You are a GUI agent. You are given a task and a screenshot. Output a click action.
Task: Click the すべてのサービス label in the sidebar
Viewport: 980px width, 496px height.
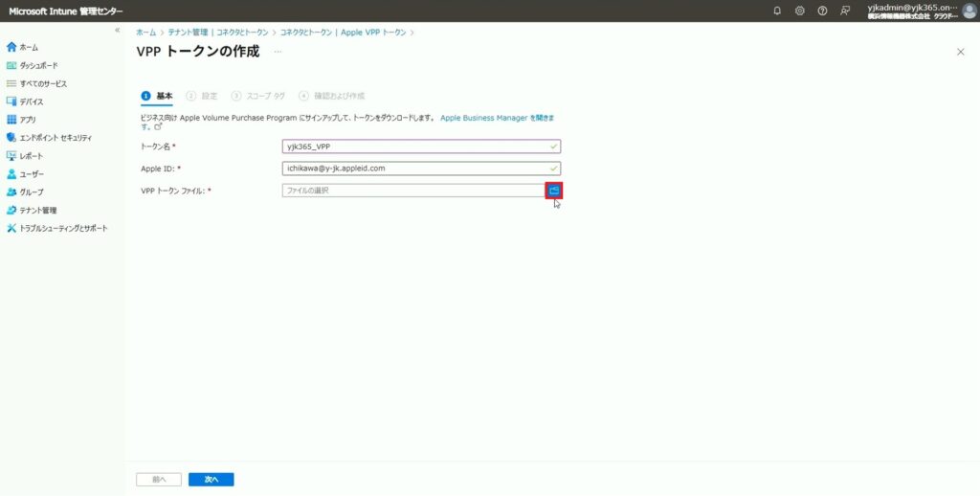click(43, 83)
